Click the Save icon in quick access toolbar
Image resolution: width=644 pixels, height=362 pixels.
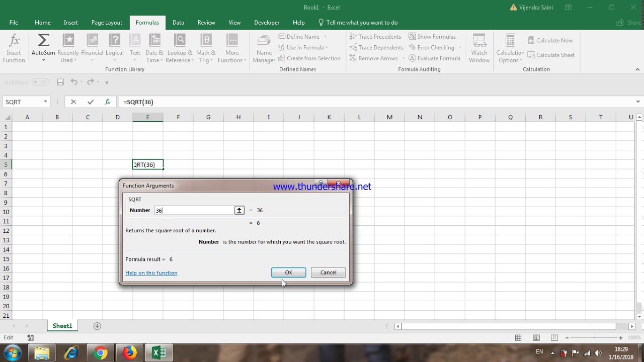click(x=60, y=82)
